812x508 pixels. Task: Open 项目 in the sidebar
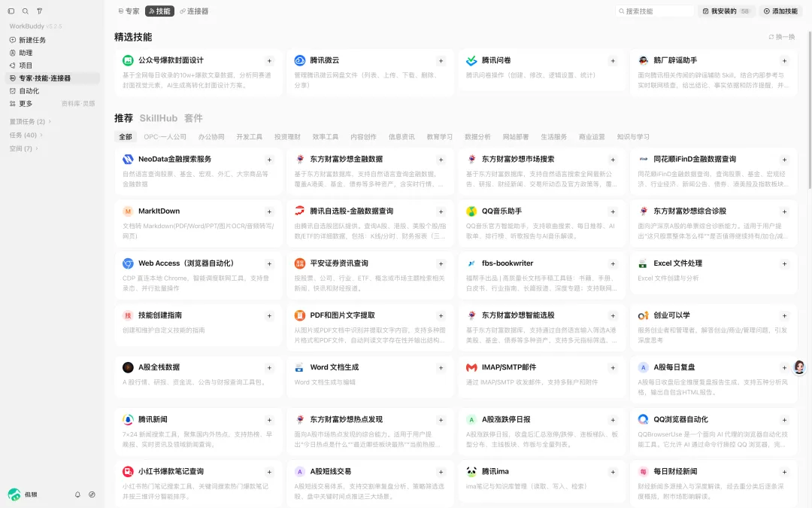53,65
